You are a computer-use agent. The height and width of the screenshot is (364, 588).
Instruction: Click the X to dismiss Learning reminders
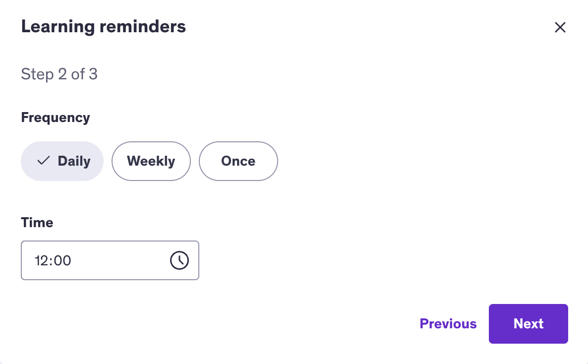(x=560, y=27)
